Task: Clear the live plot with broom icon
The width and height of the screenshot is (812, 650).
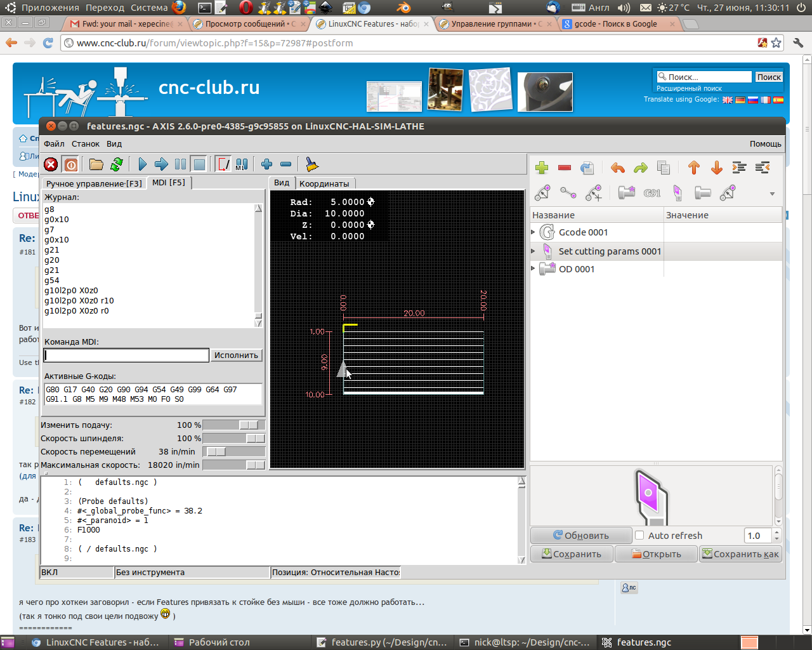Action: click(311, 165)
